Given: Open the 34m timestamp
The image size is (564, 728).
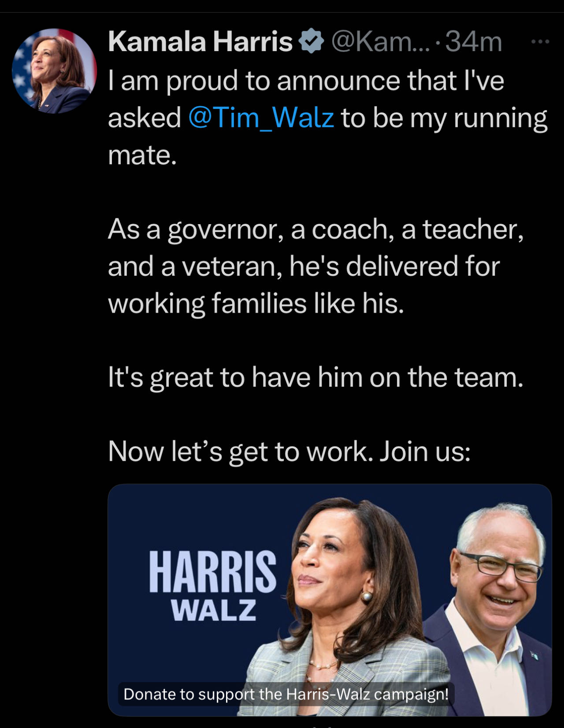Looking at the screenshot, I should tap(474, 41).
